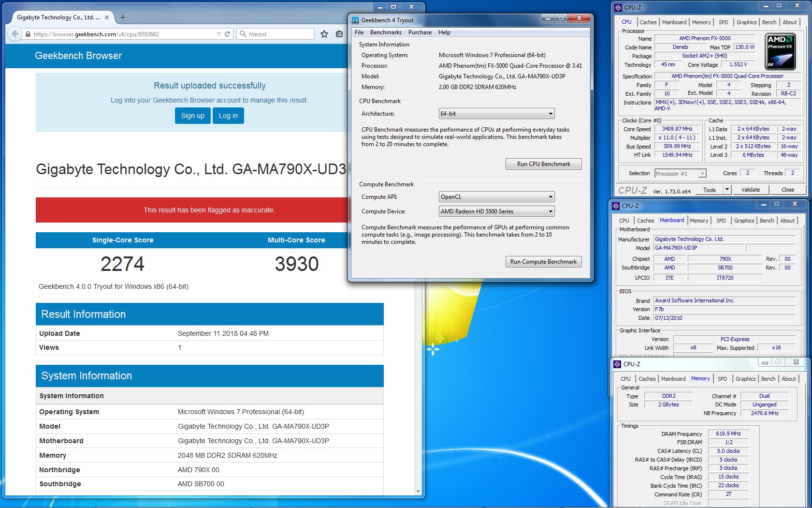Screen dimensions: 812x508
Task: Switch to Caches tab in top CPU-Z window
Action: [x=648, y=22]
